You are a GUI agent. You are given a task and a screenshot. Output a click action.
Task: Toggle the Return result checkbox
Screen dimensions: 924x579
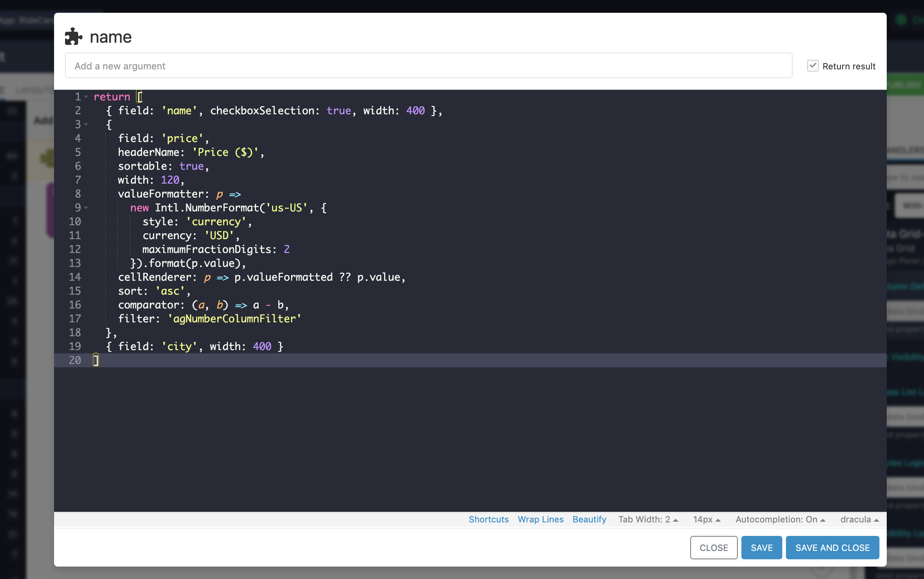click(813, 66)
